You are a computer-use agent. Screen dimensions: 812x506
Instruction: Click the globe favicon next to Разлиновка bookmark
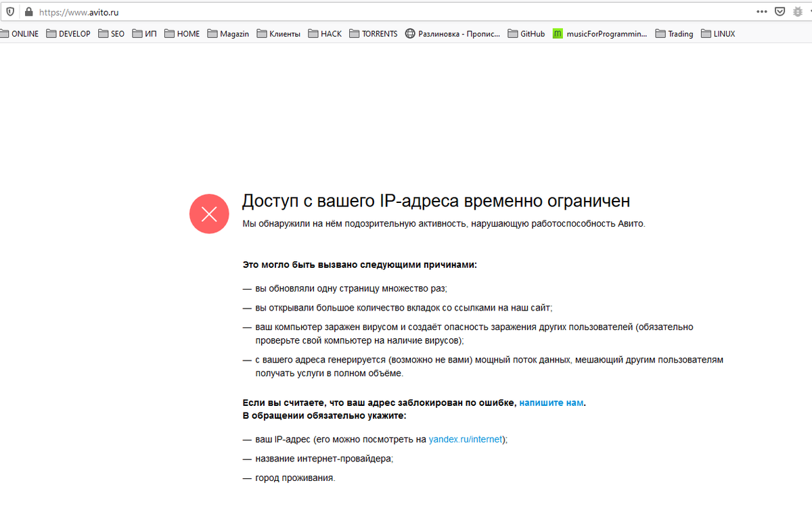click(409, 33)
